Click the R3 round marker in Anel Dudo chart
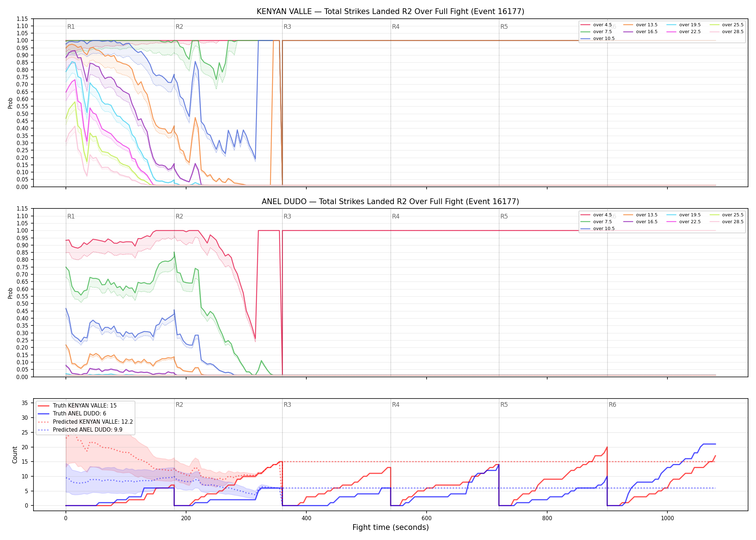This screenshot has height=540, width=756. point(287,216)
